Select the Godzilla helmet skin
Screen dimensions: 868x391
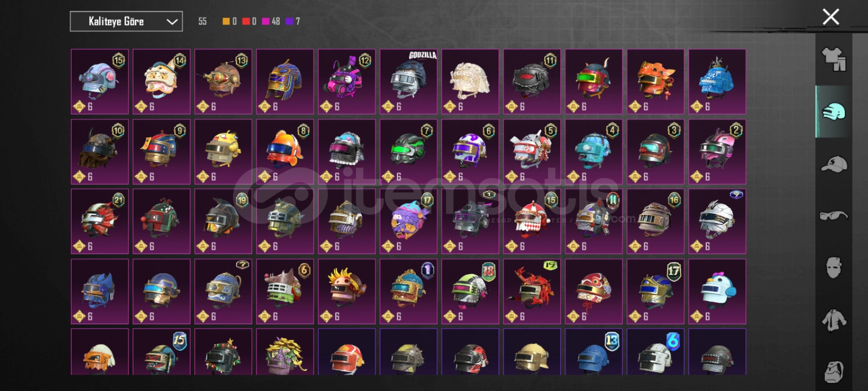pyautogui.click(x=409, y=81)
